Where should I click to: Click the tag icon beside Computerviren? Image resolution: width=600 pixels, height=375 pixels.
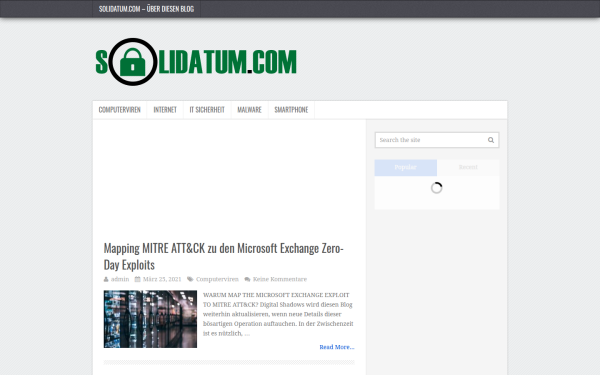click(190, 279)
